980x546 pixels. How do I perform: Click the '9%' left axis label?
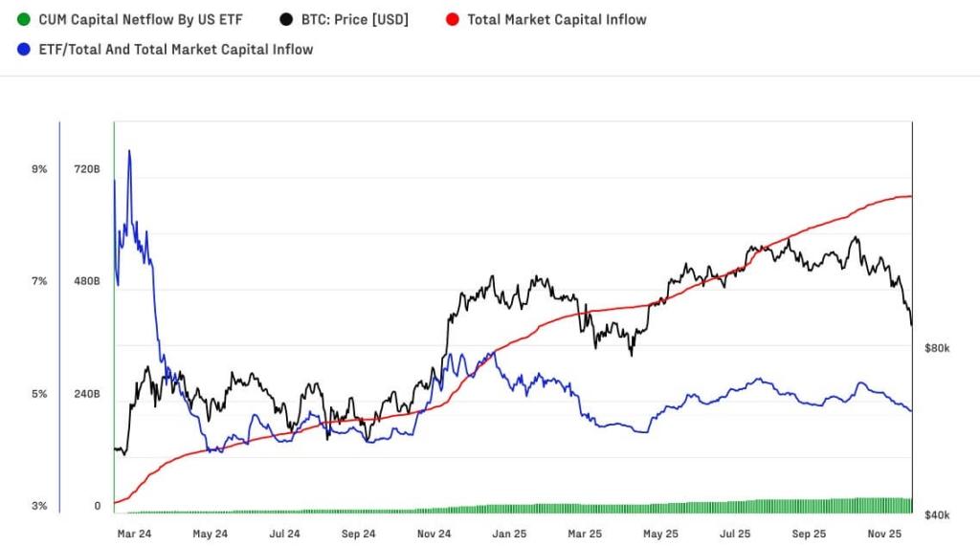click(x=39, y=169)
